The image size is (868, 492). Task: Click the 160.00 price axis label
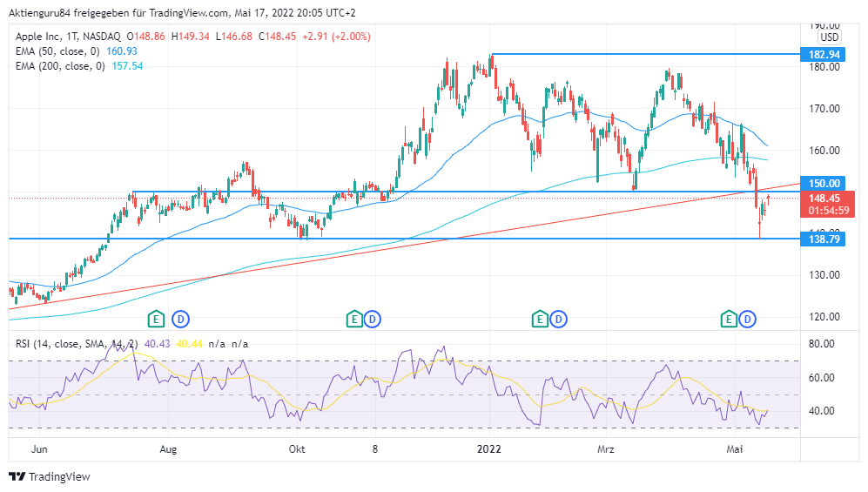(x=824, y=151)
